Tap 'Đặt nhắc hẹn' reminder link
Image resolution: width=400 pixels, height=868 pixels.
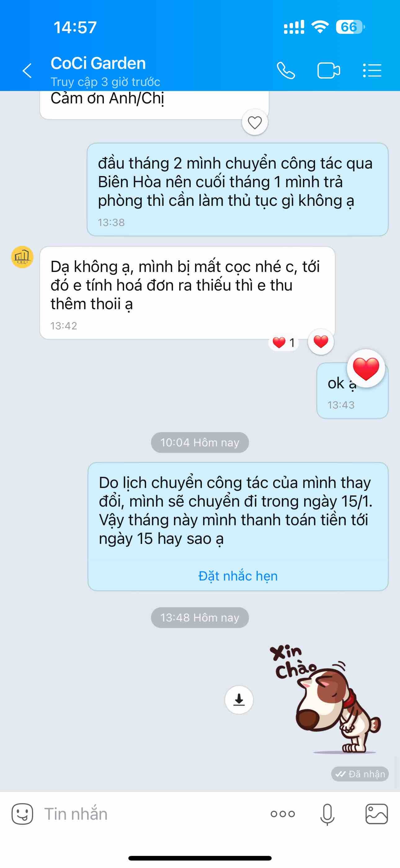(x=238, y=576)
